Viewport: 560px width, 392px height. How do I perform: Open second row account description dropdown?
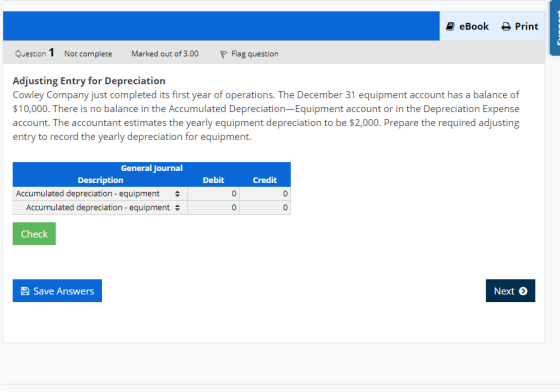pyautogui.click(x=100, y=207)
